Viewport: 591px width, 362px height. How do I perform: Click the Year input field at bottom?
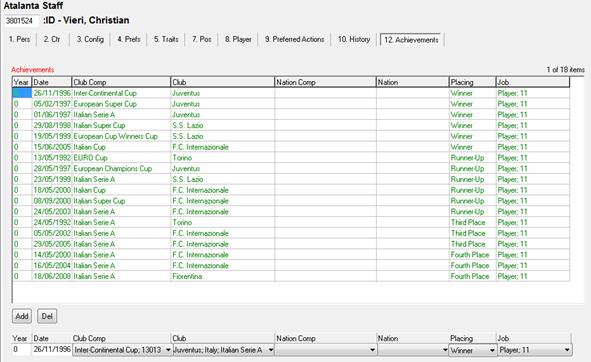(21, 350)
